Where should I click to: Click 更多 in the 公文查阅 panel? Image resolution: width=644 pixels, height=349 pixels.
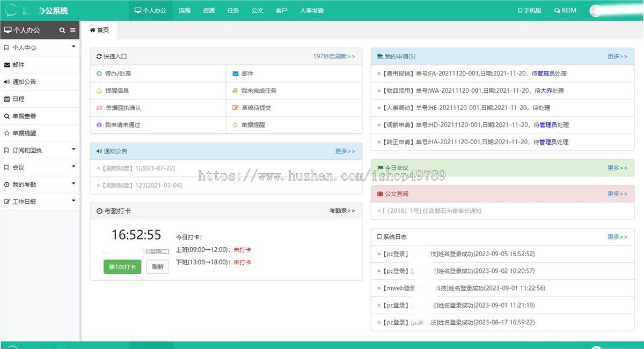coord(617,194)
